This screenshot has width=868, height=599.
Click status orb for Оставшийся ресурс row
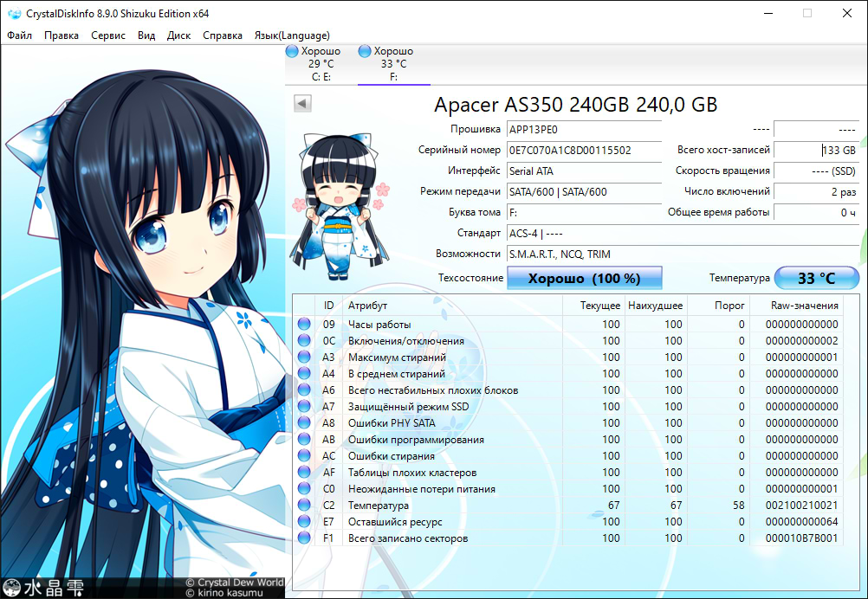click(x=304, y=522)
